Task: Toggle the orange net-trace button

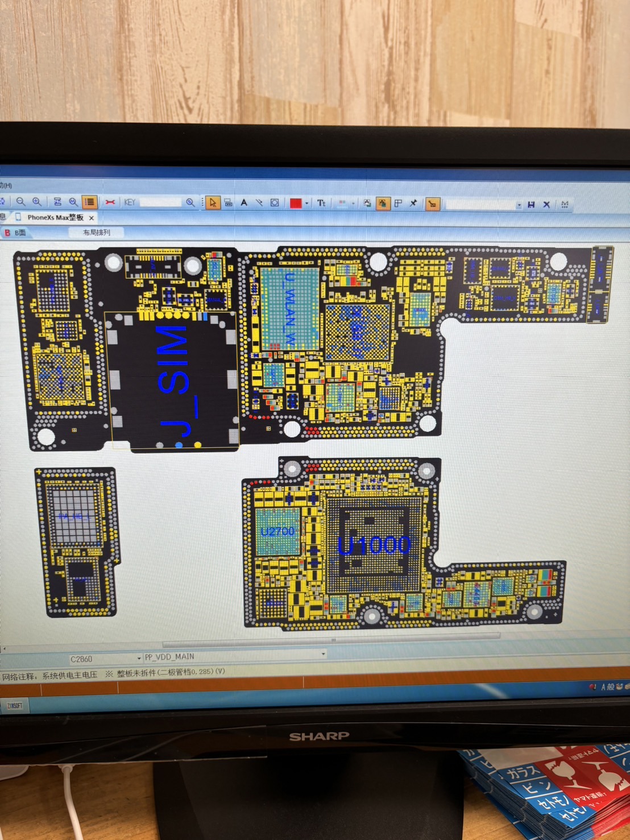Action: (x=433, y=204)
